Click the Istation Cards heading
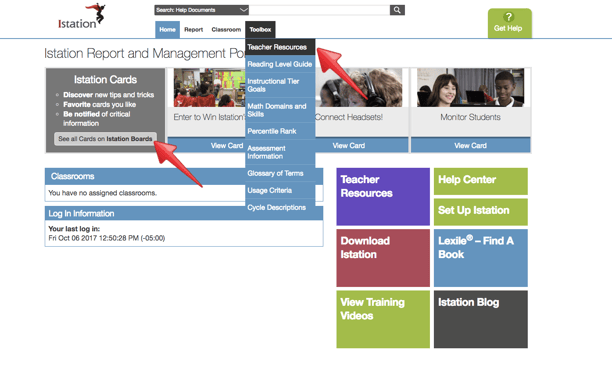The image size is (612, 368). pos(105,80)
